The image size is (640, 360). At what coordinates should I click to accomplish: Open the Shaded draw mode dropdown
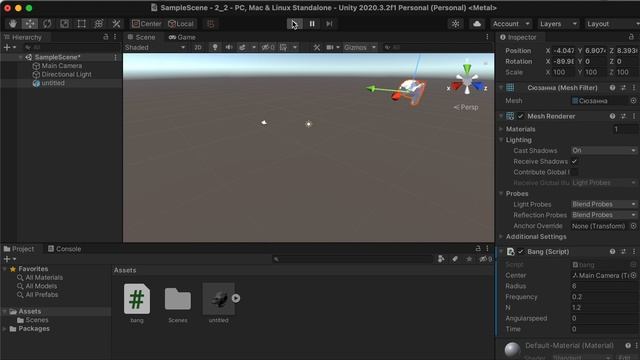[155, 47]
